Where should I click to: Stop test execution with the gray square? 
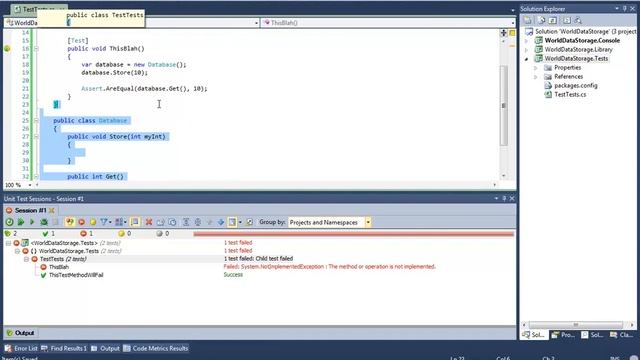56,222
